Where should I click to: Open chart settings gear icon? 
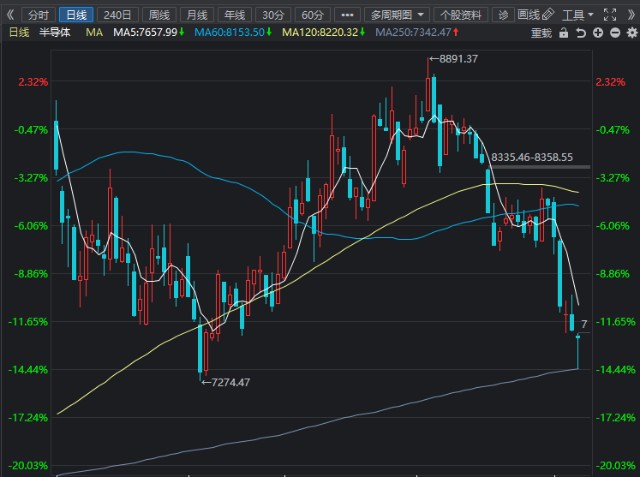(x=632, y=33)
